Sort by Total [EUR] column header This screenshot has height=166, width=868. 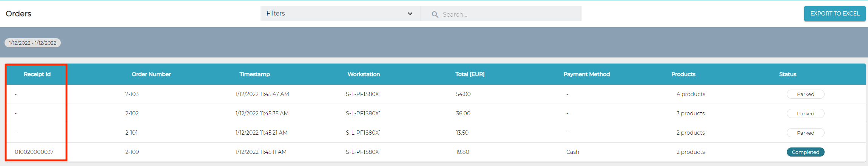click(x=470, y=74)
